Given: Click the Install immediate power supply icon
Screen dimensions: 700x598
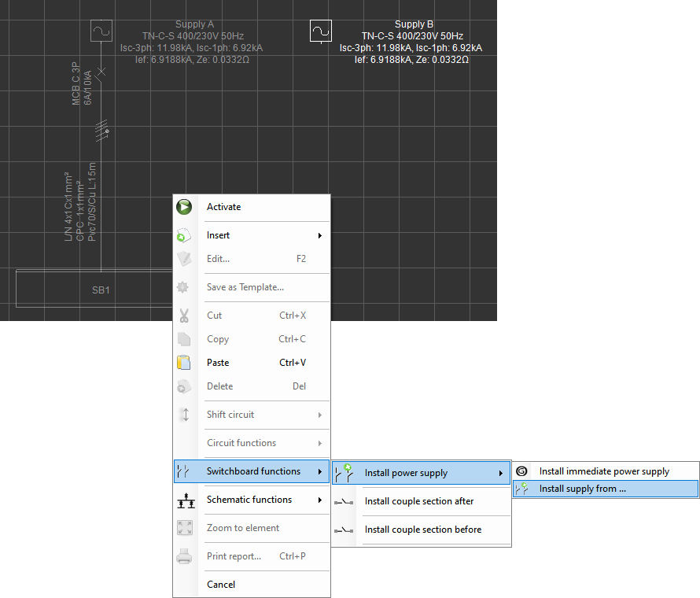Looking at the screenshot, I should [521, 471].
